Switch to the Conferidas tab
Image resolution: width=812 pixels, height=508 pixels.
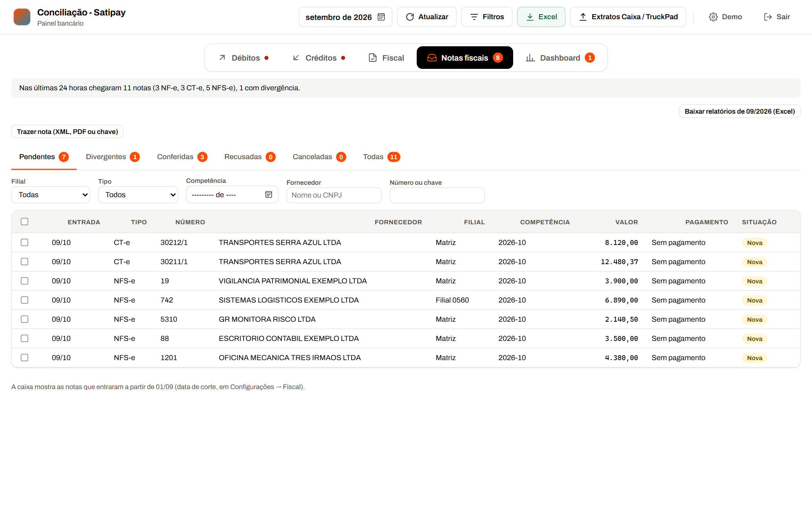[x=182, y=157]
